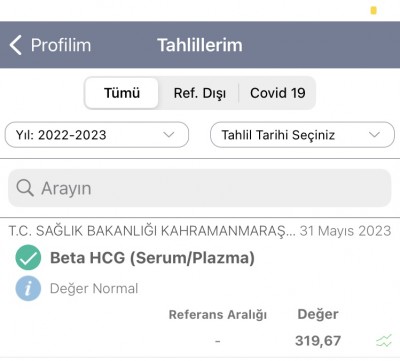
Task: Tap the Kahramanmaraş hospital name header
Action: pyautogui.click(x=152, y=231)
